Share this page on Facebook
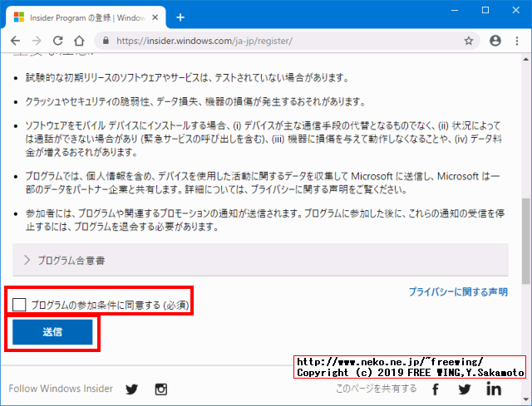532x406 pixels. pyautogui.click(x=436, y=389)
